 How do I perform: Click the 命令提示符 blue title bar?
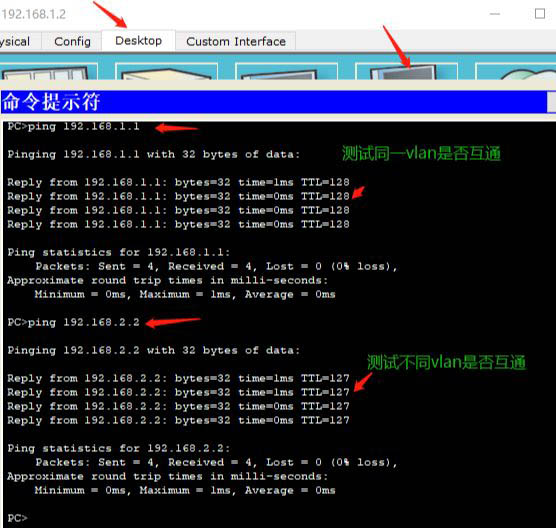click(274, 102)
